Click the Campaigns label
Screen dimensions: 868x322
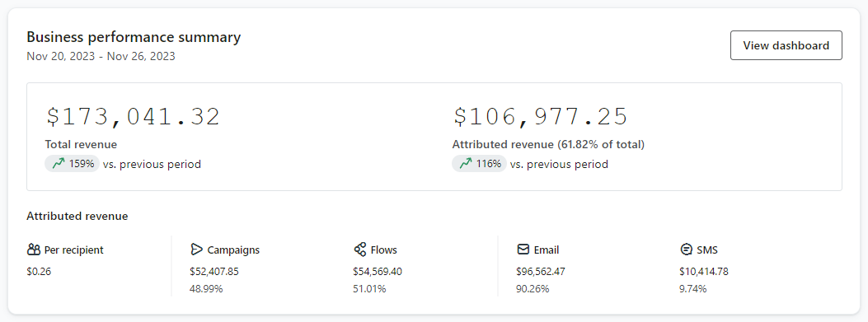click(x=233, y=250)
